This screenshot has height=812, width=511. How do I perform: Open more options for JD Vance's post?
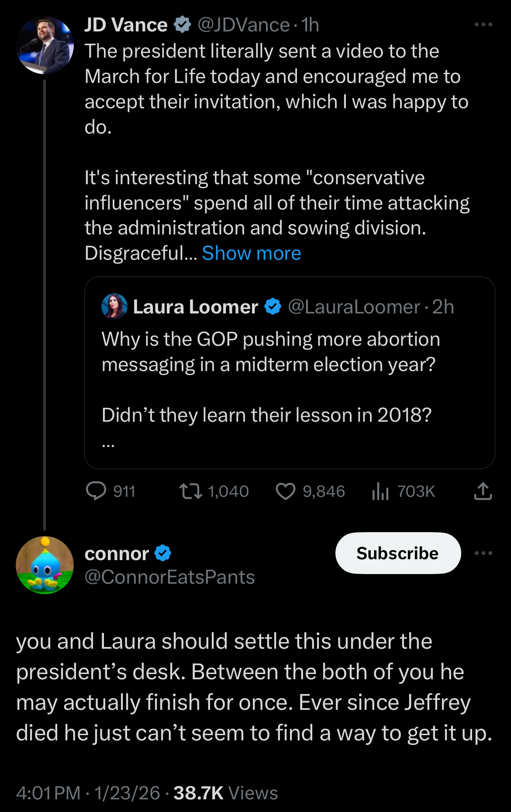(x=483, y=25)
